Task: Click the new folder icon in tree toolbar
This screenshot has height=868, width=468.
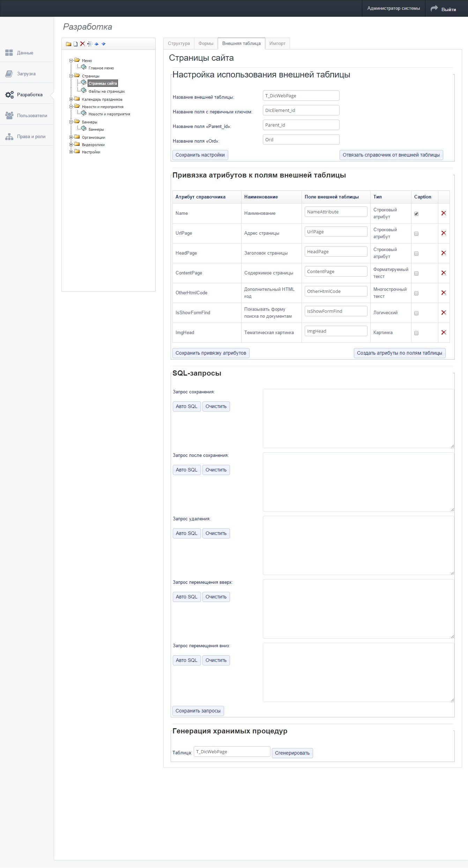Action: pyautogui.click(x=68, y=44)
